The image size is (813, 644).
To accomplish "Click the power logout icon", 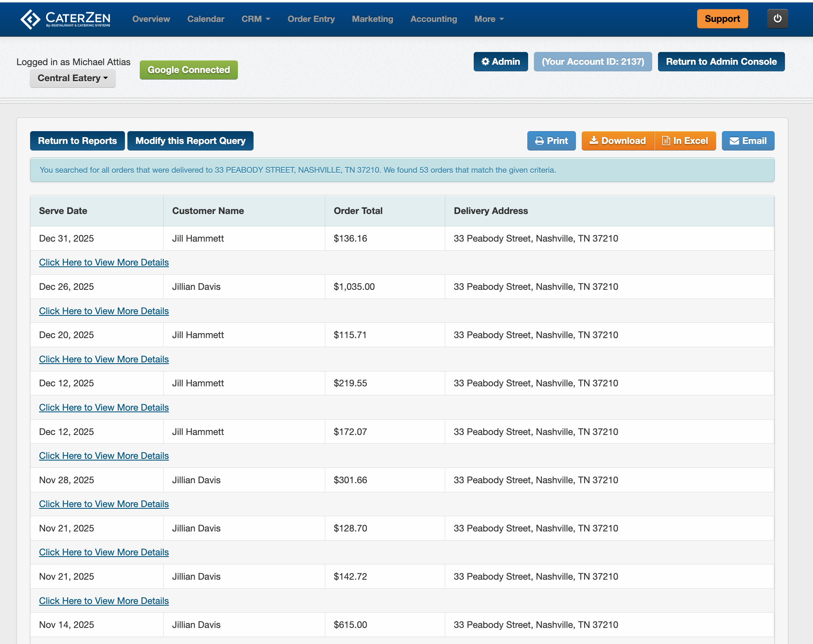I will 777,19.
